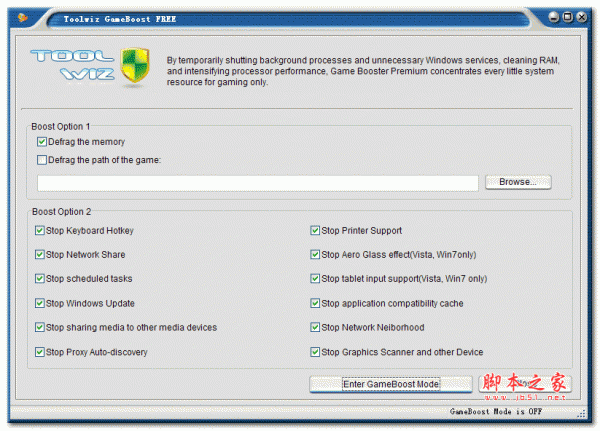Click the 'Boost Option 1' group label
This screenshot has height=431, width=600.
click(60, 127)
